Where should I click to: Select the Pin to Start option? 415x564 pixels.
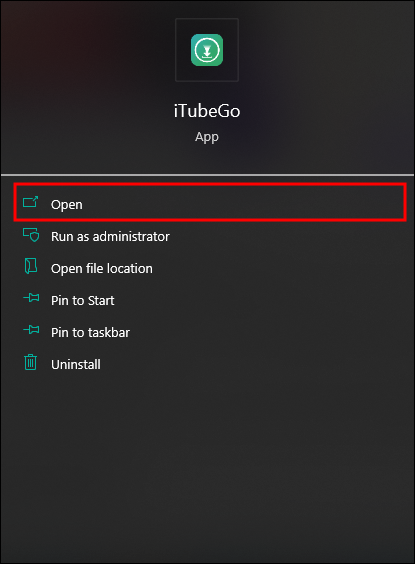[83, 301]
